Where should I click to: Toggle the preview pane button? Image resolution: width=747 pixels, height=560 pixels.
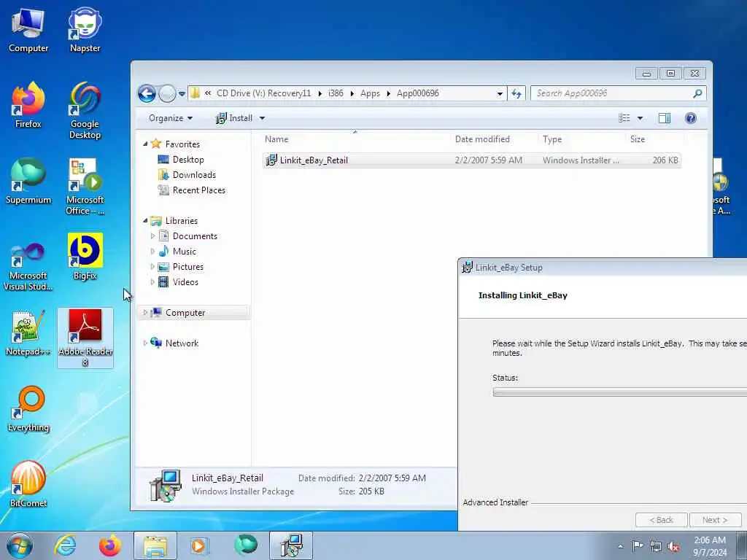pyautogui.click(x=664, y=118)
